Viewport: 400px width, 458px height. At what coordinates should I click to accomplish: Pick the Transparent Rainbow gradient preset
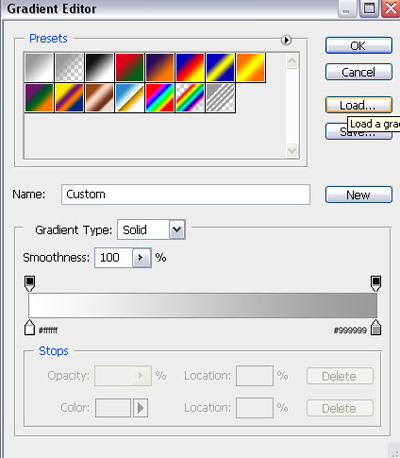pyautogui.click(x=190, y=98)
